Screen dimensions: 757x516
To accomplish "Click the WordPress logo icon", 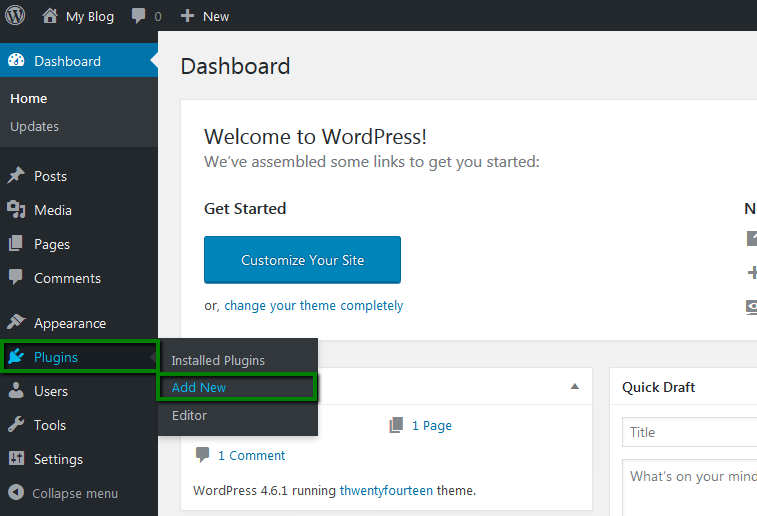I will tap(15, 15).
